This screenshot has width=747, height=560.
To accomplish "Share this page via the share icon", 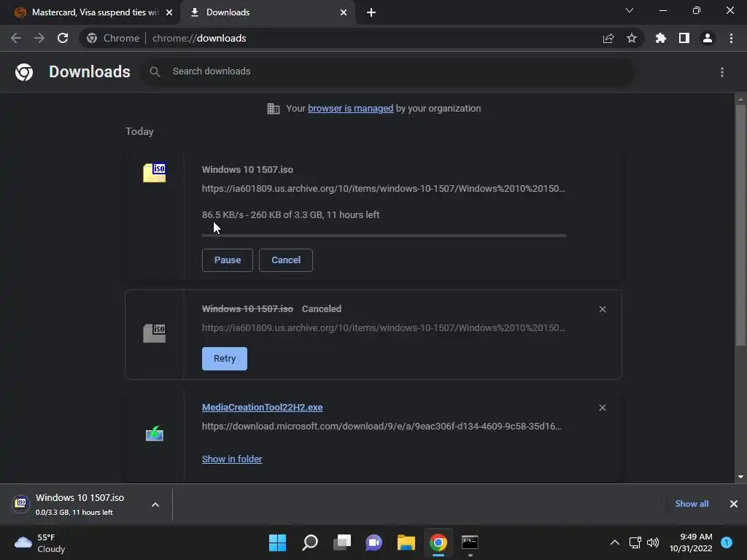I will (608, 38).
